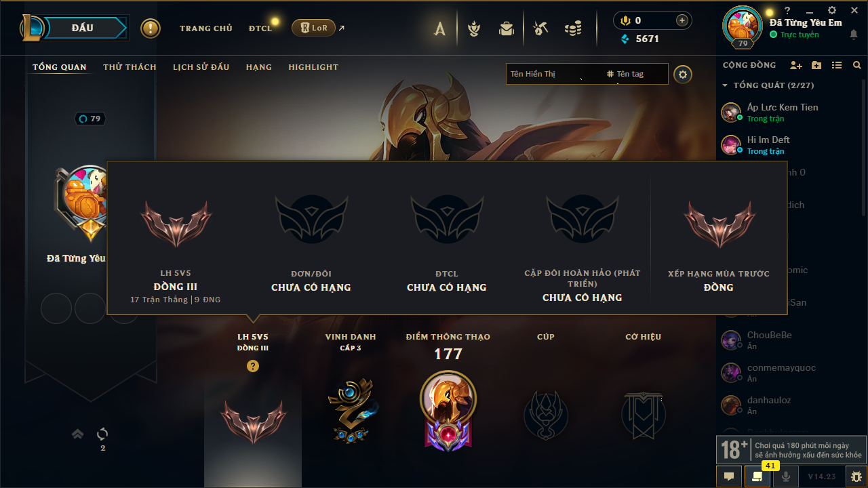Click the add friend icon

(796, 65)
